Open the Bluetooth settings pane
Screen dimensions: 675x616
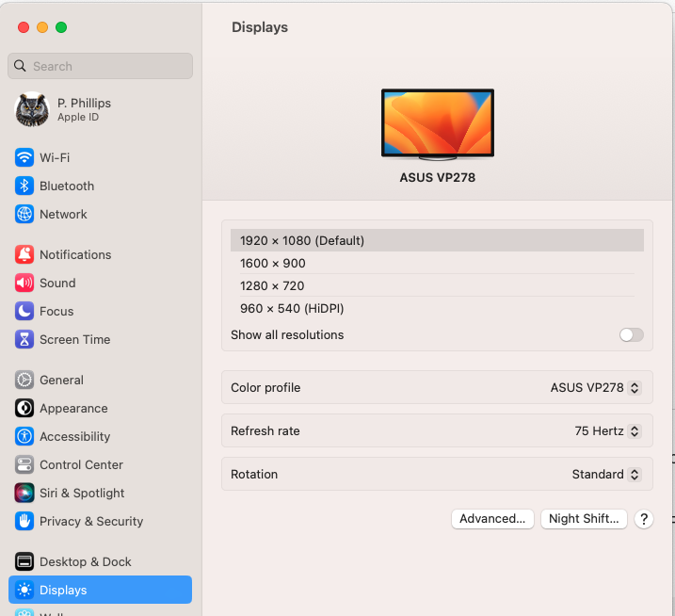[x=101, y=186]
